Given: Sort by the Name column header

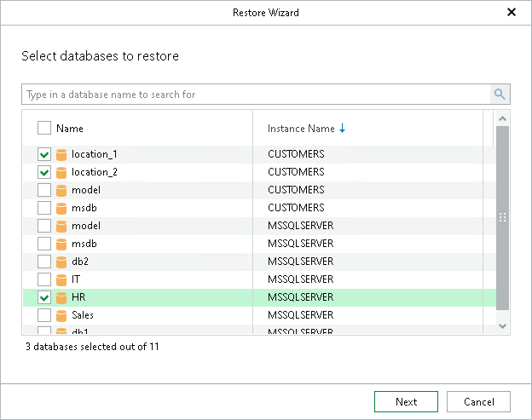Looking at the screenshot, I should pyautogui.click(x=70, y=129).
